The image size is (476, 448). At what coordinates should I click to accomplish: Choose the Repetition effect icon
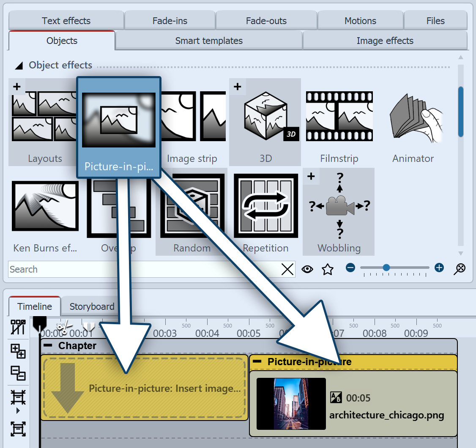click(x=265, y=211)
